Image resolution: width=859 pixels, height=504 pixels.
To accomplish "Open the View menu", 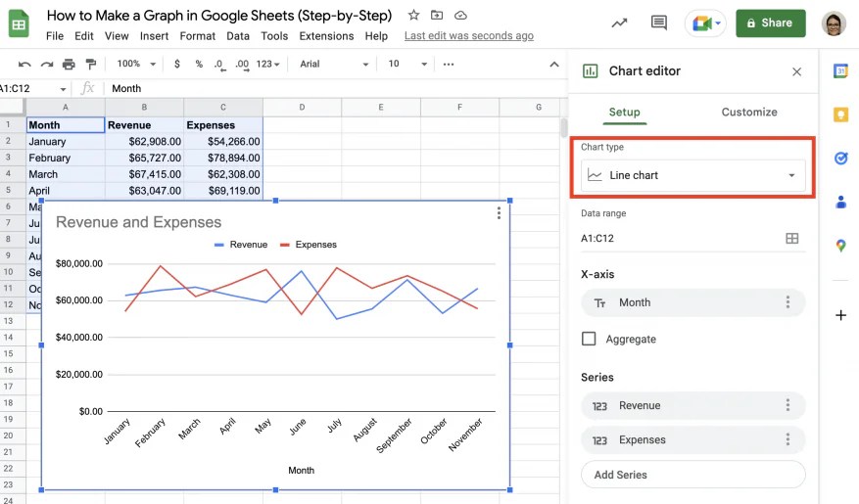I will click(117, 36).
